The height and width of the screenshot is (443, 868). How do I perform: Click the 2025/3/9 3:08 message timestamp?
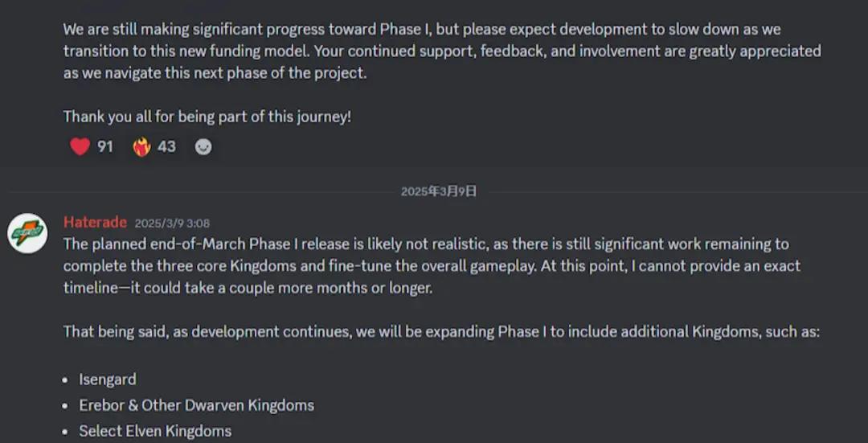[x=172, y=224]
